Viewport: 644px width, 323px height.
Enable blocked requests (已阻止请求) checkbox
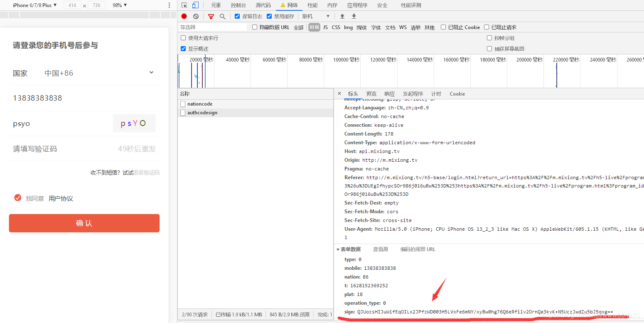click(x=487, y=27)
